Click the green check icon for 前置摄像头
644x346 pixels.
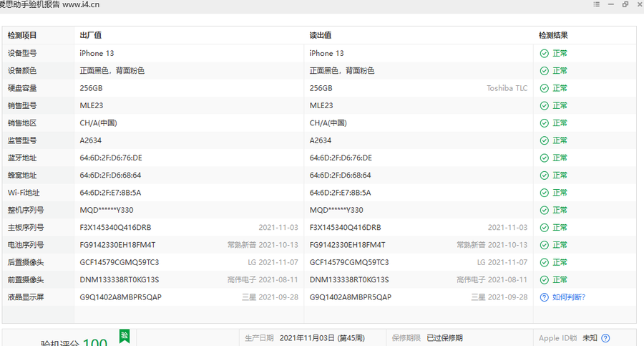pos(544,279)
